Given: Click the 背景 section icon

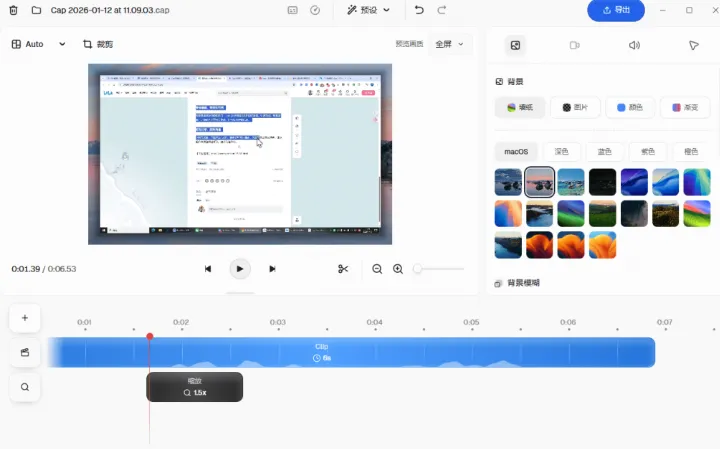Looking at the screenshot, I should coord(499,82).
